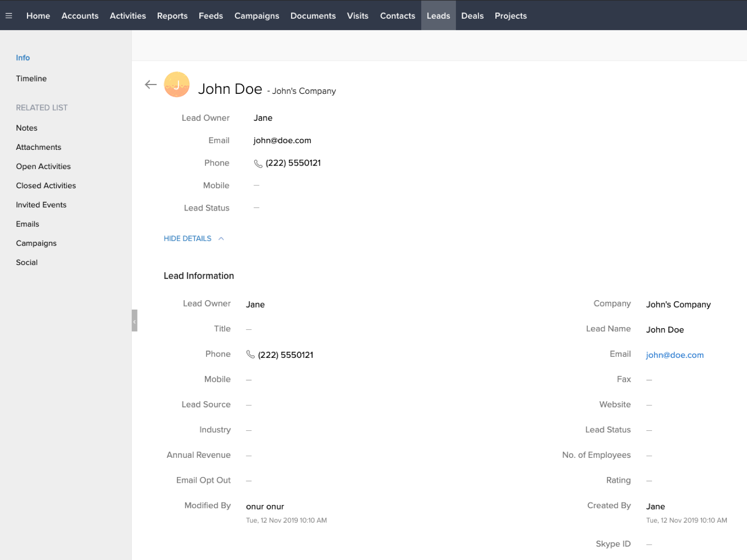Click the phone icon in header details
747x560 pixels.
[258, 163]
